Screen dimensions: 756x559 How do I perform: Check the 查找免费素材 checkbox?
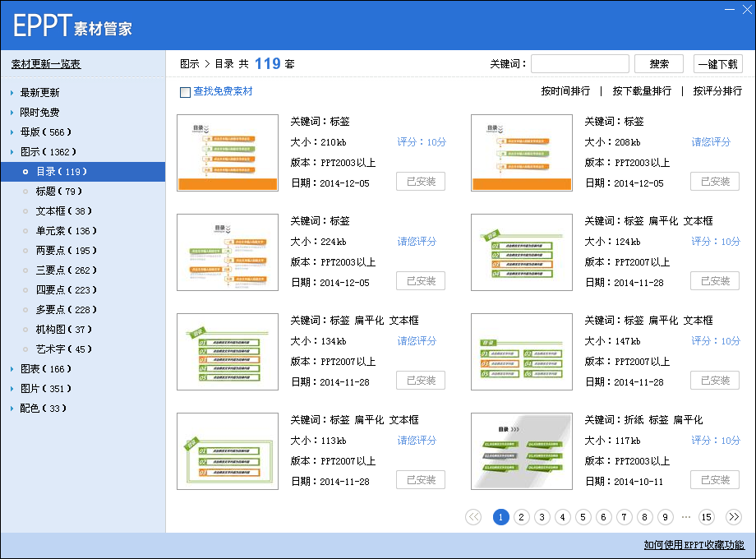[x=185, y=92]
